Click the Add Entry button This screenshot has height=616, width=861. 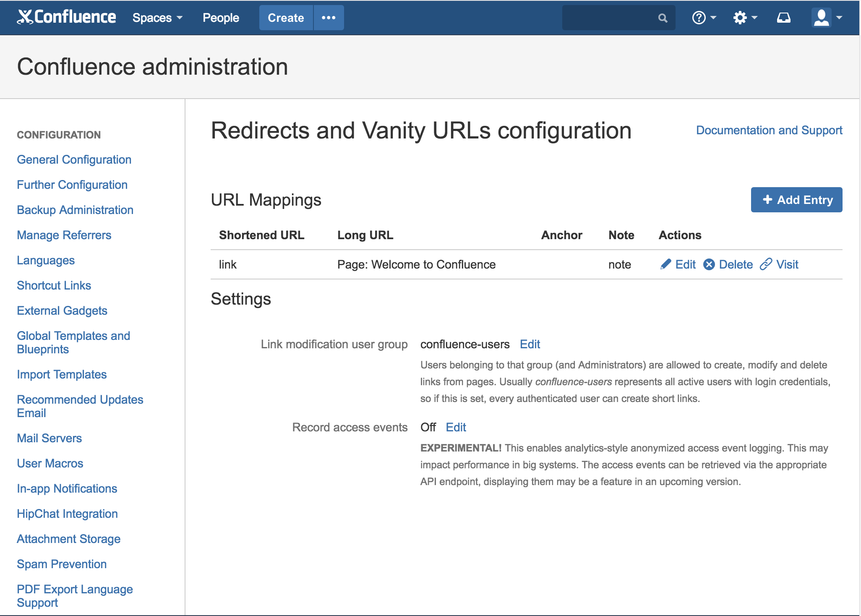[x=796, y=200]
